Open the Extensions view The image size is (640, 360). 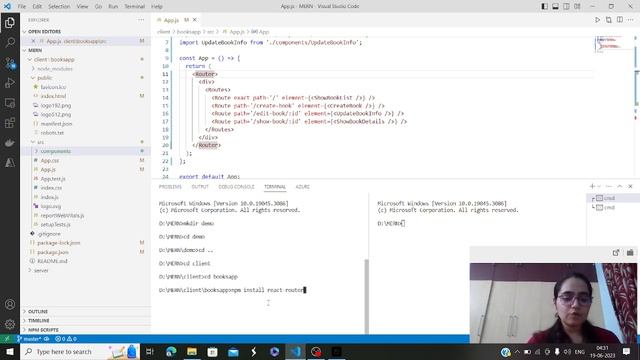pyautogui.click(x=10, y=123)
